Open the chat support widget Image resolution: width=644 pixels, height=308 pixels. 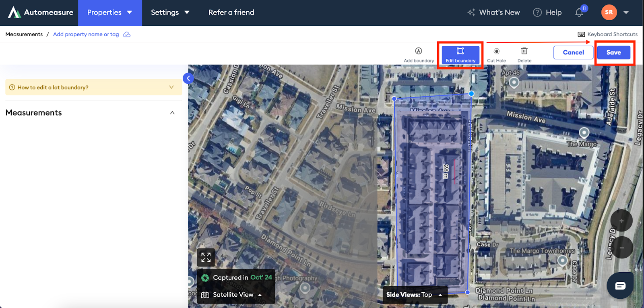click(x=620, y=285)
